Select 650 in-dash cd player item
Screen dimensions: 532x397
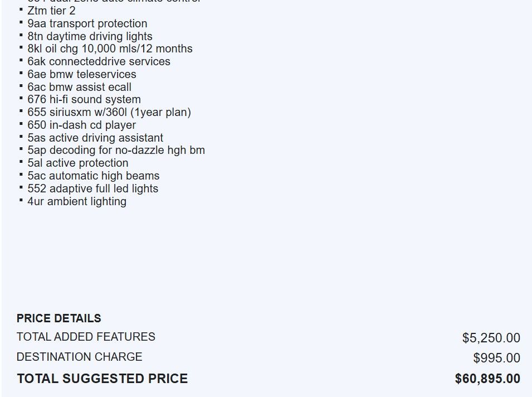(82, 125)
